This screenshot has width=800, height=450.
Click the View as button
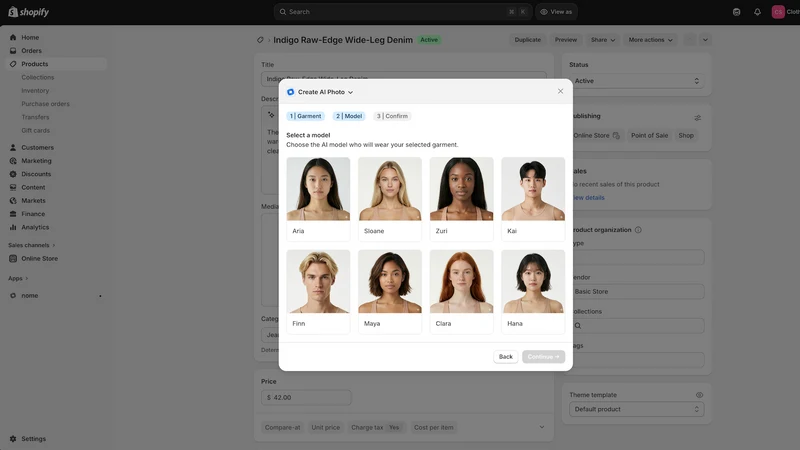tap(556, 12)
